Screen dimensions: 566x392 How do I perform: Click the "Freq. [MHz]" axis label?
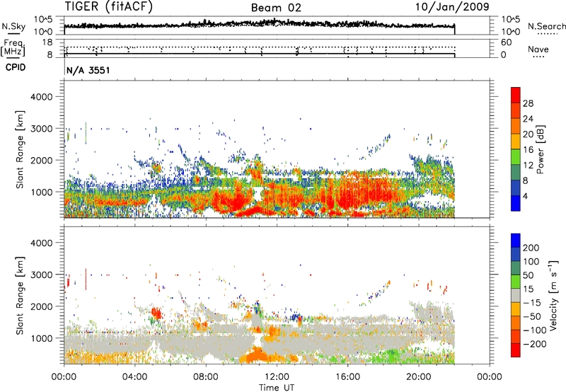[x=13, y=48]
